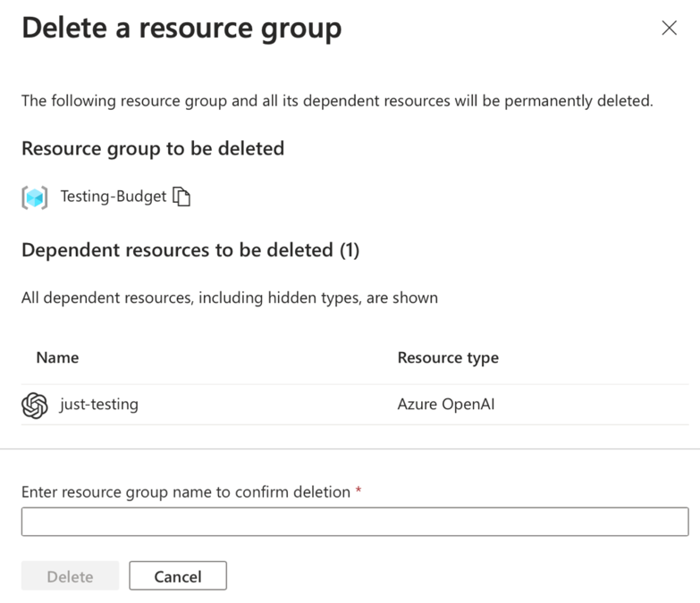Click the red required asterisk
This screenshot has height=603, width=700.
358,491
